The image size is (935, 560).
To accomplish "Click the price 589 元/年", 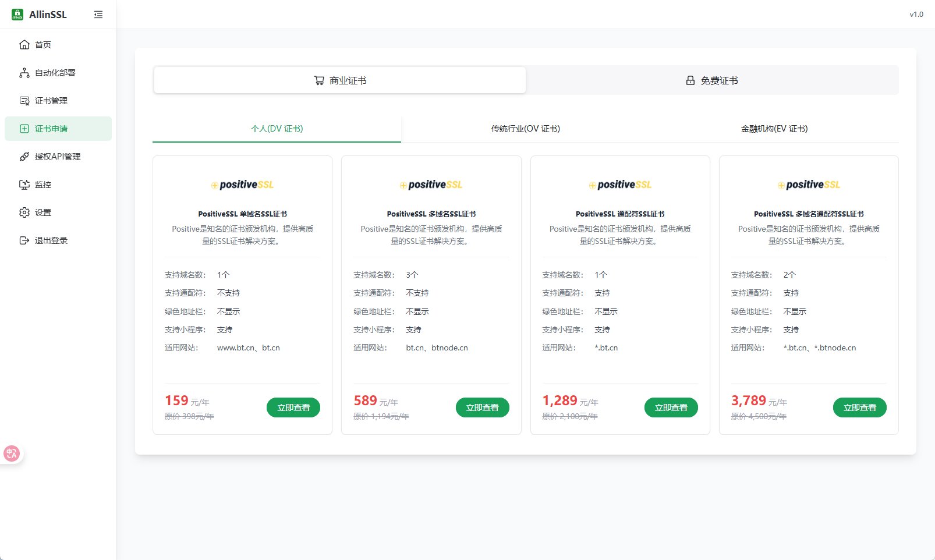I will tap(376, 401).
